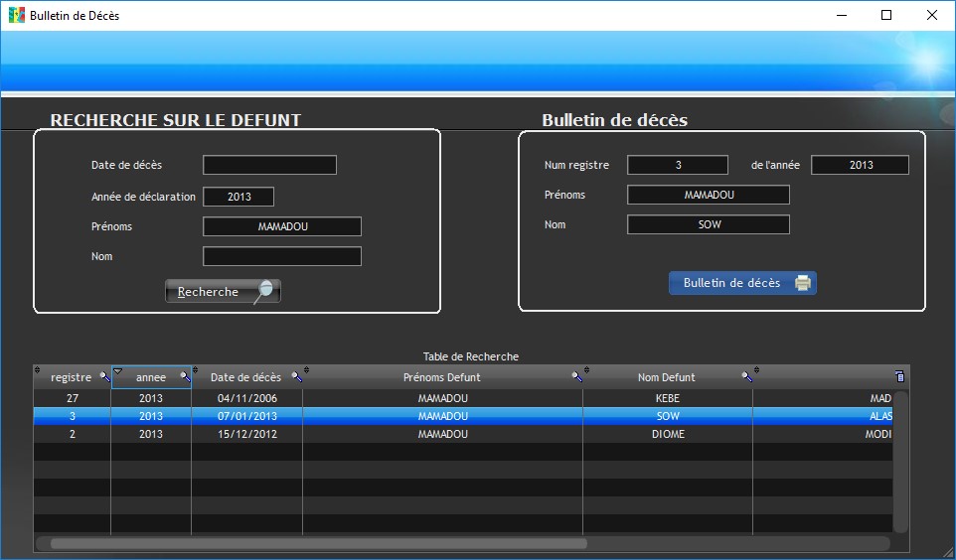
Task: Click the magnifier icon in Nom Defunt header
Action: [746, 377]
